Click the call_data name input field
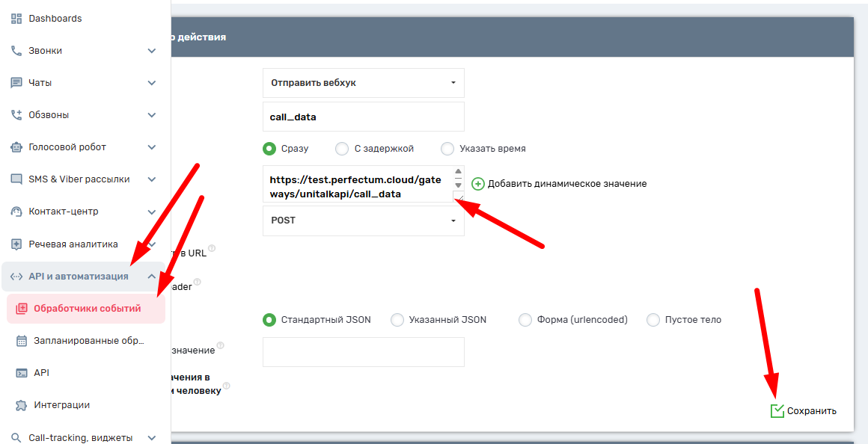Image resolution: width=868 pixels, height=444 pixels. (x=363, y=117)
